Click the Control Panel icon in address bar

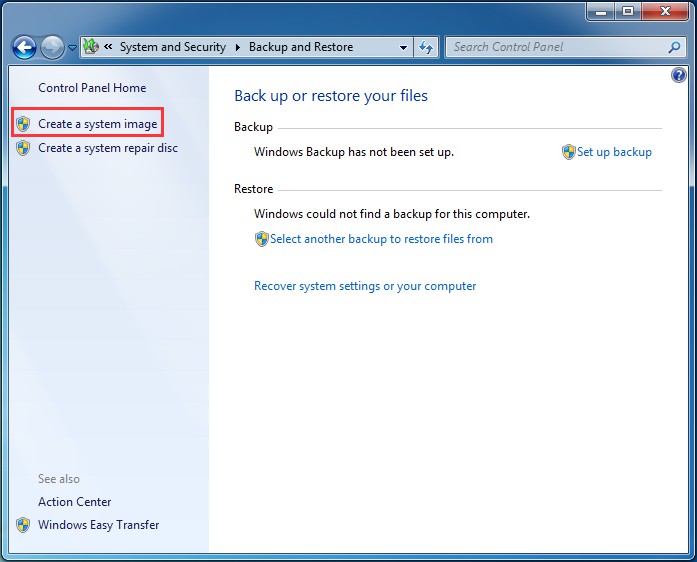click(x=91, y=47)
